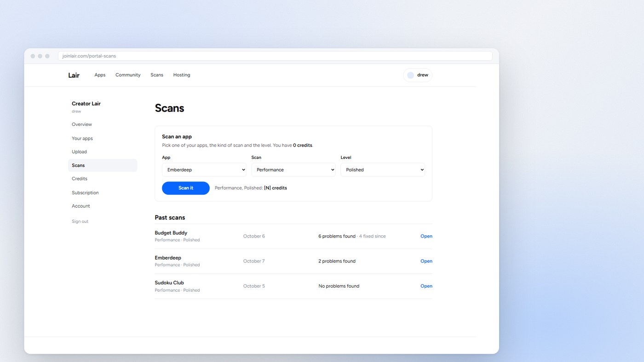
Task: Click Sign out in the sidebar
Action: point(80,221)
